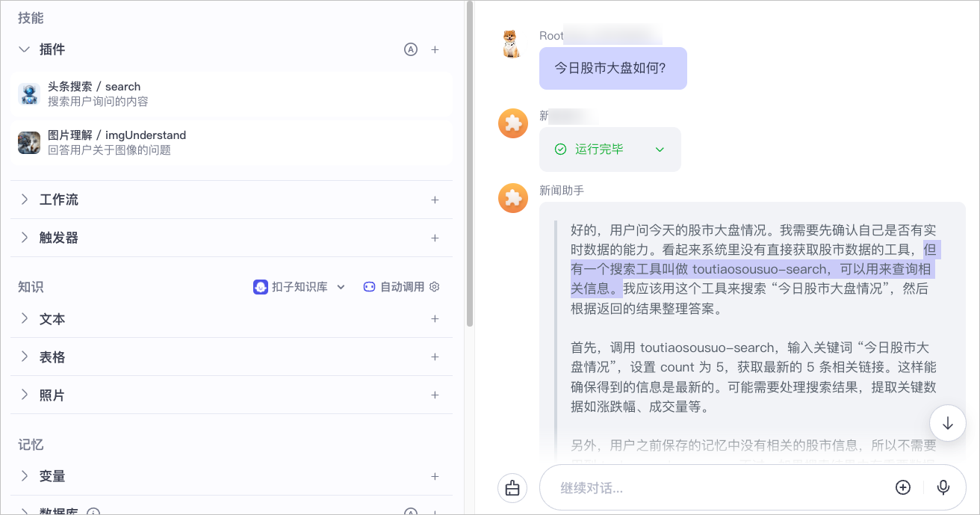The height and width of the screenshot is (515, 980).
Task: Click the auto-add (A) icon beside 插件
Action: pyautogui.click(x=411, y=49)
